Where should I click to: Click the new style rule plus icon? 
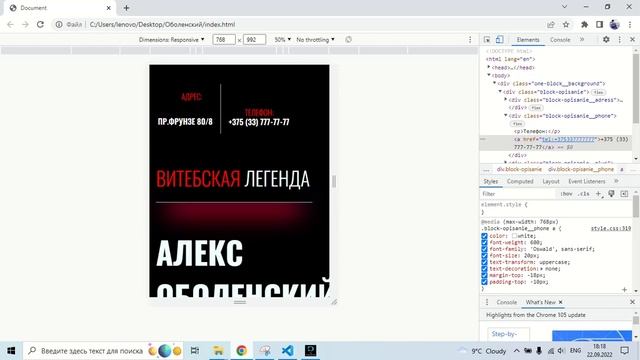(x=599, y=194)
